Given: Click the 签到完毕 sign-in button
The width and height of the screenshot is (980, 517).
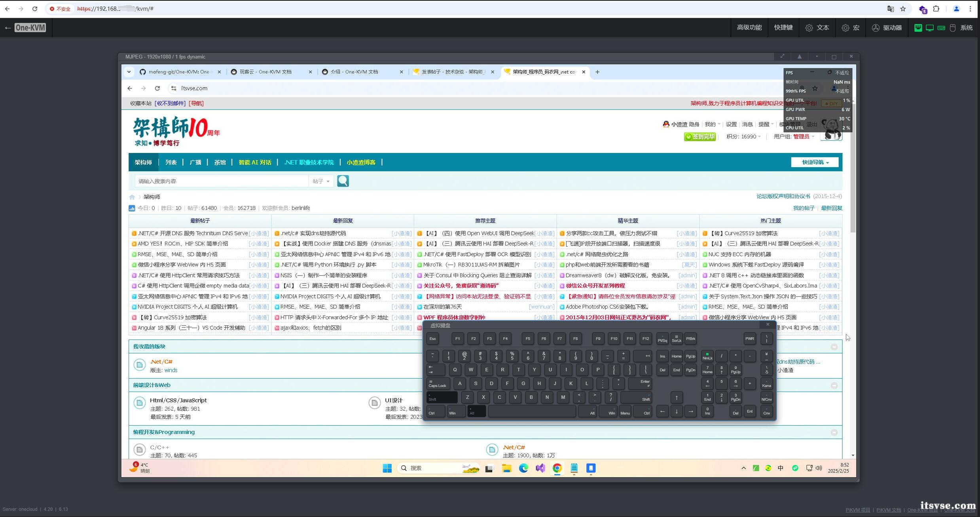Looking at the screenshot, I should (x=700, y=137).
